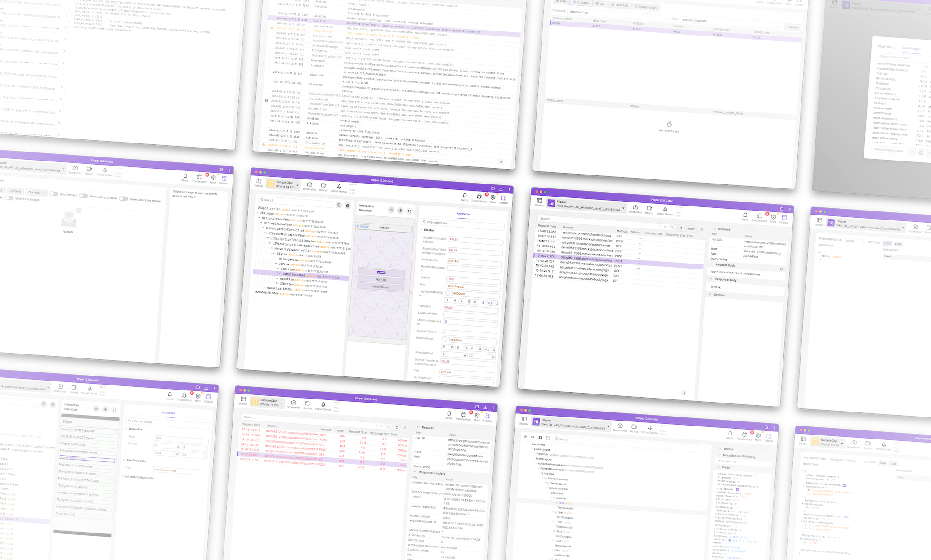Switch to Plugin Status tab in plugin manager
The height and width of the screenshot is (560, 931).
coord(887,47)
